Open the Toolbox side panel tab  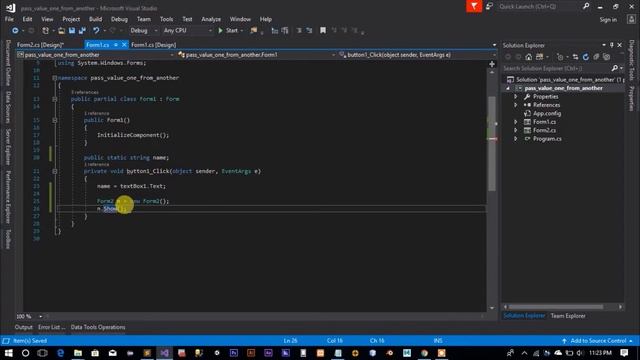[x=8, y=239]
